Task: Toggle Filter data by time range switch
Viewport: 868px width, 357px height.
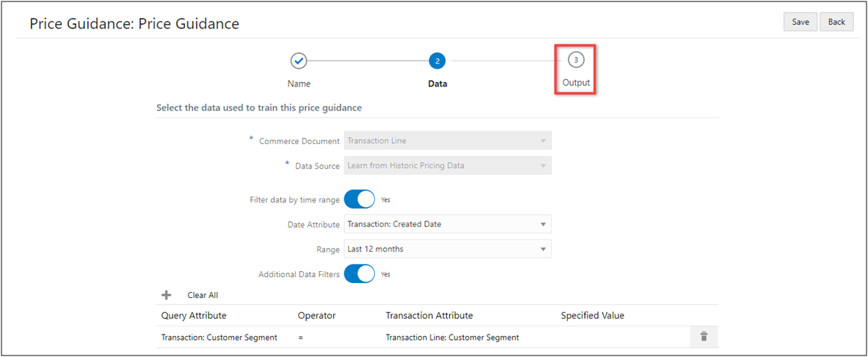Action: (x=359, y=199)
